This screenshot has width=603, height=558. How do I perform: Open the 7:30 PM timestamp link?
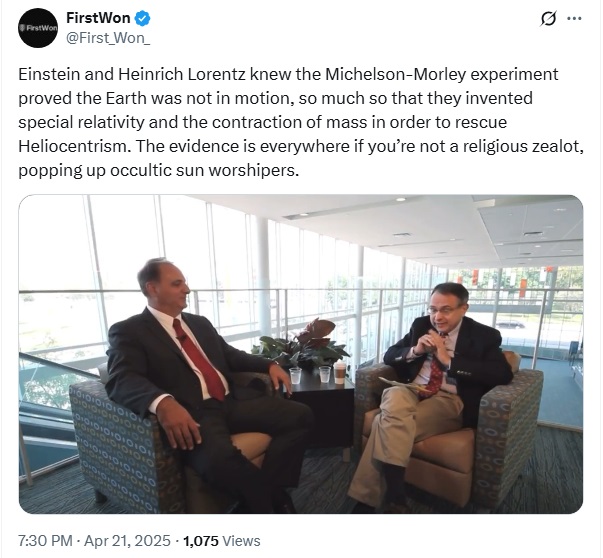point(45,540)
